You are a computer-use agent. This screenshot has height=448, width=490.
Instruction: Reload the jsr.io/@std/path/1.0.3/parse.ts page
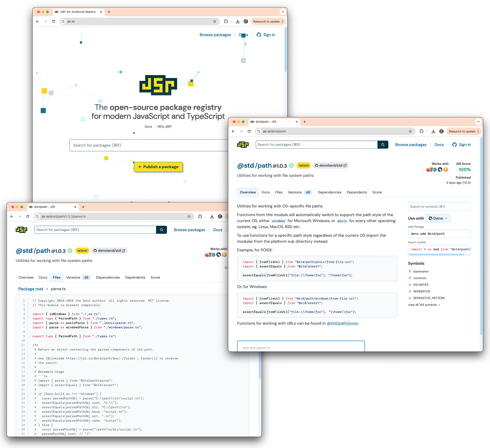click(28, 216)
